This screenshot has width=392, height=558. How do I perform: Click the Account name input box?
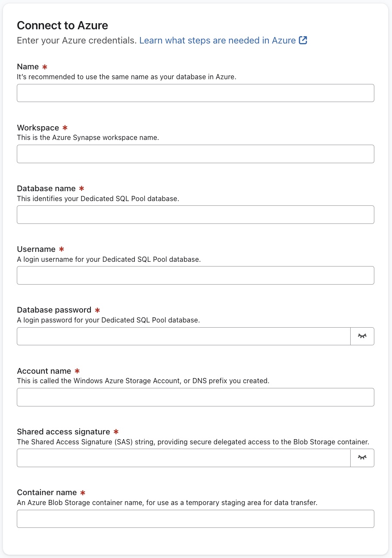pyautogui.click(x=196, y=397)
